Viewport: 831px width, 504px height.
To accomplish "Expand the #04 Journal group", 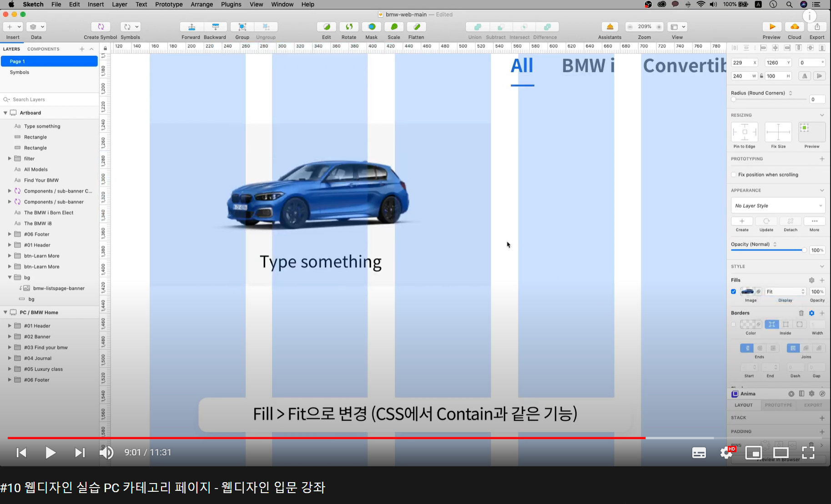I will pos(10,358).
